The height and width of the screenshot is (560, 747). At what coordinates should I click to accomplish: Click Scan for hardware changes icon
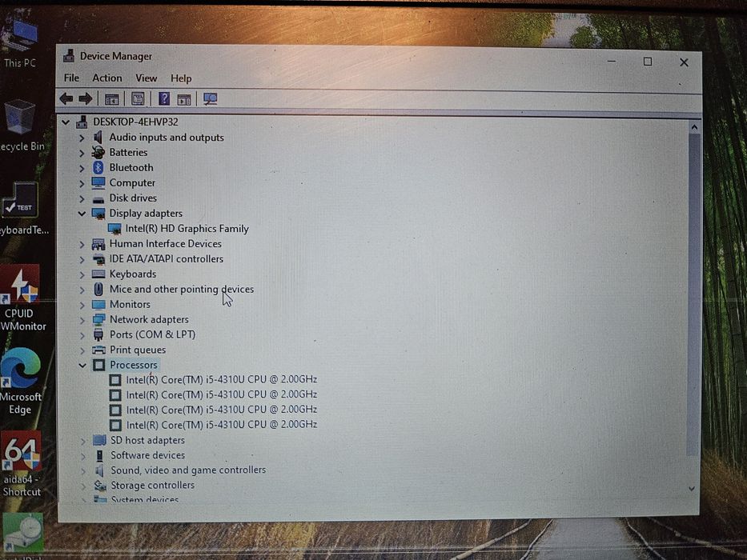coord(210,98)
